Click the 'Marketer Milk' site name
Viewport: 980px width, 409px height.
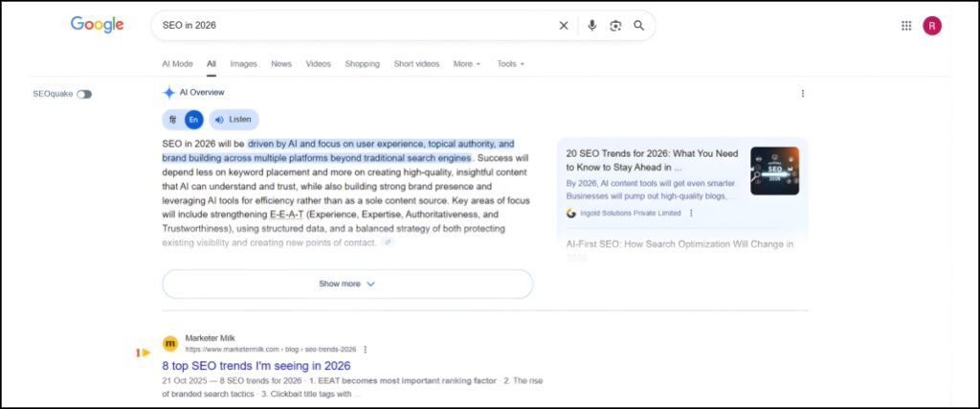210,338
